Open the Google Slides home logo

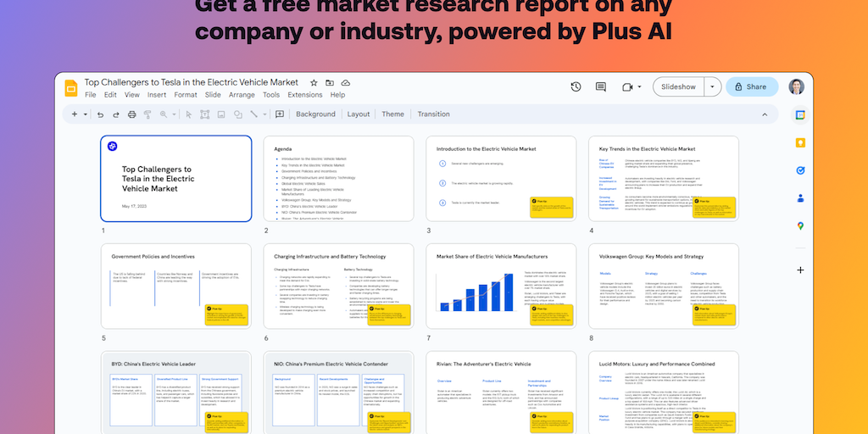point(71,88)
